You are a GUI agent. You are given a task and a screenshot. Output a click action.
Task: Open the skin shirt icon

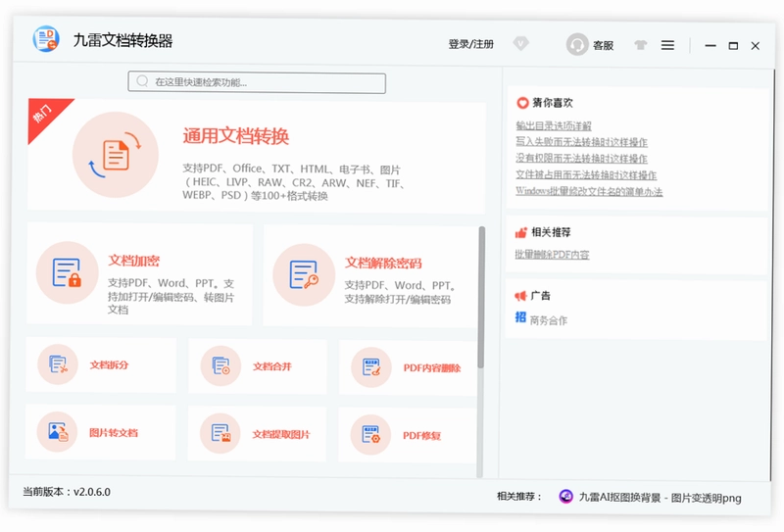pos(641,45)
